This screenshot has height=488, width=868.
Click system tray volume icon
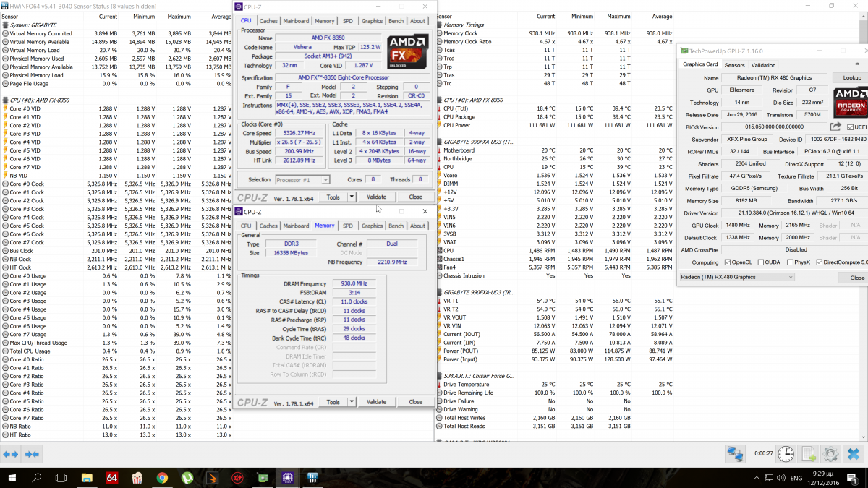point(781,478)
